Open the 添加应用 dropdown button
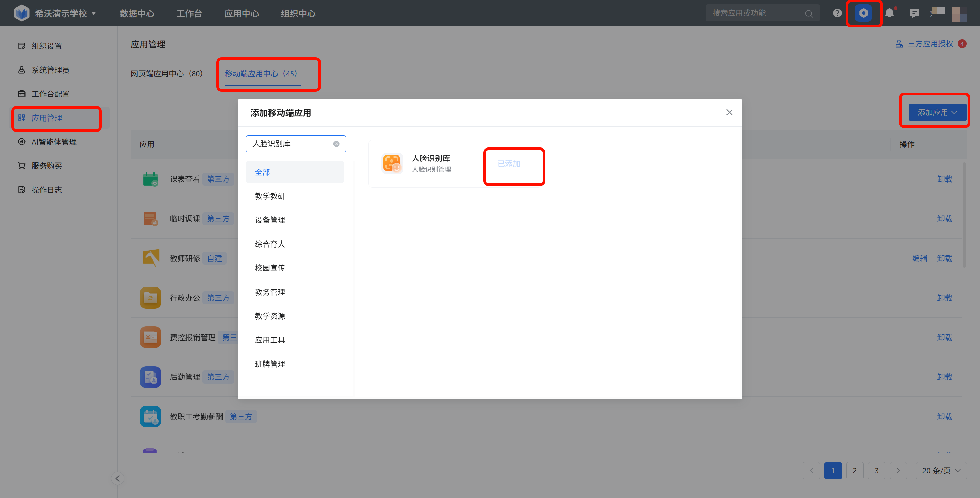980x498 pixels. [937, 112]
